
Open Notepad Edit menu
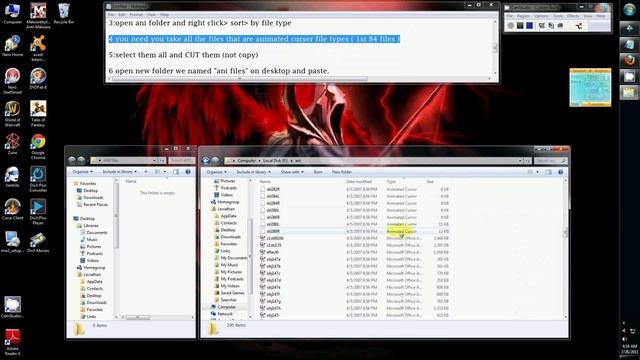(122, 15)
